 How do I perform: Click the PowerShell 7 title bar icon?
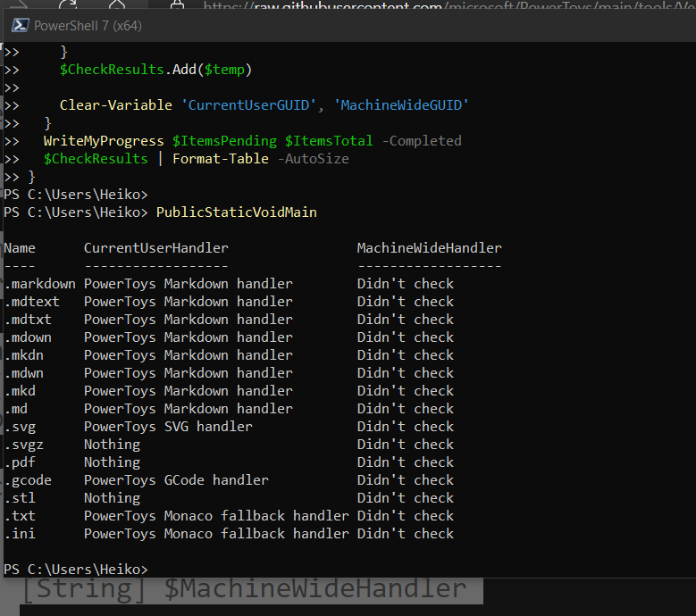pos(20,25)
